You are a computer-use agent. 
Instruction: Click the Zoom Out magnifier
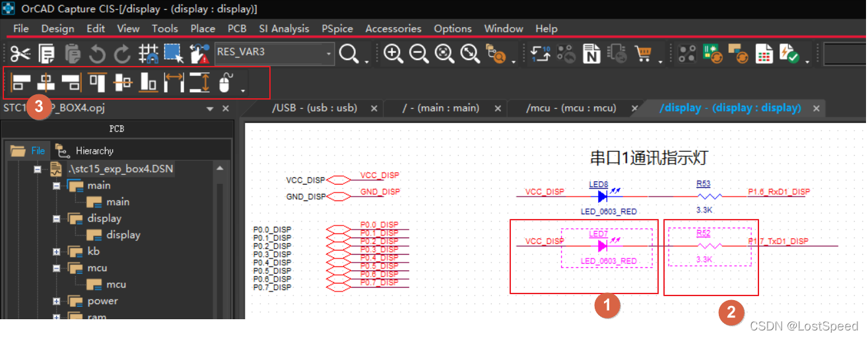tap(419, 53)
